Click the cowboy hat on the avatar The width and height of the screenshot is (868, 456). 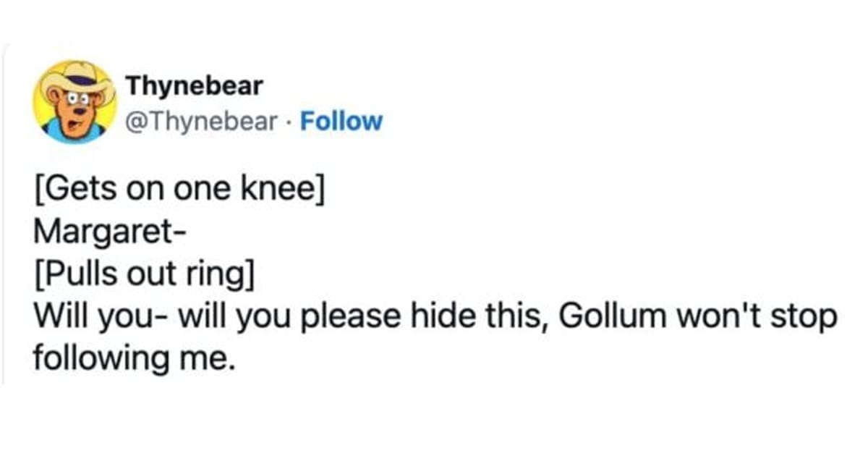[77, 78]
